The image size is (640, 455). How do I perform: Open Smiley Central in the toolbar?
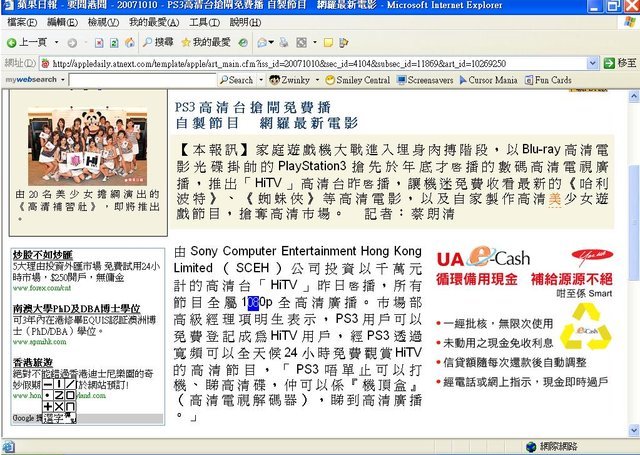coord(356,80)
